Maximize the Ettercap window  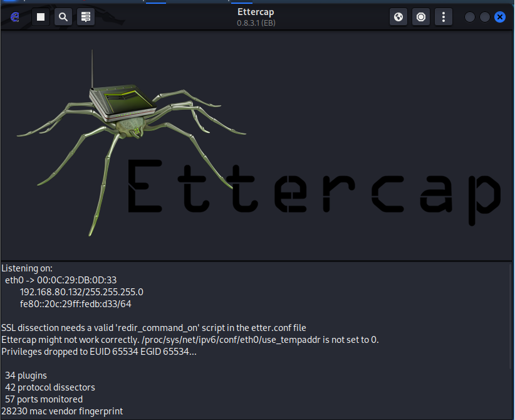pyautogui.click(x=485, y=17)
